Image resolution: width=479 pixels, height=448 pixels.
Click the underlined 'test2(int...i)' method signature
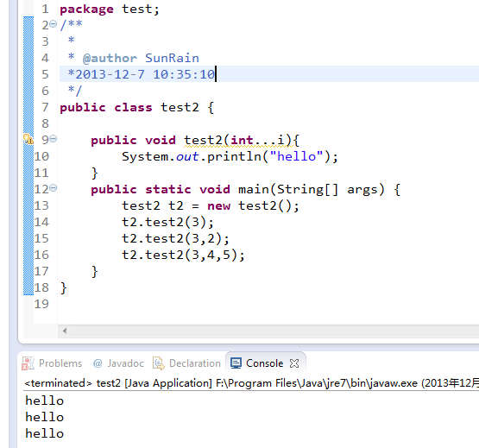(x=237, y=140)
